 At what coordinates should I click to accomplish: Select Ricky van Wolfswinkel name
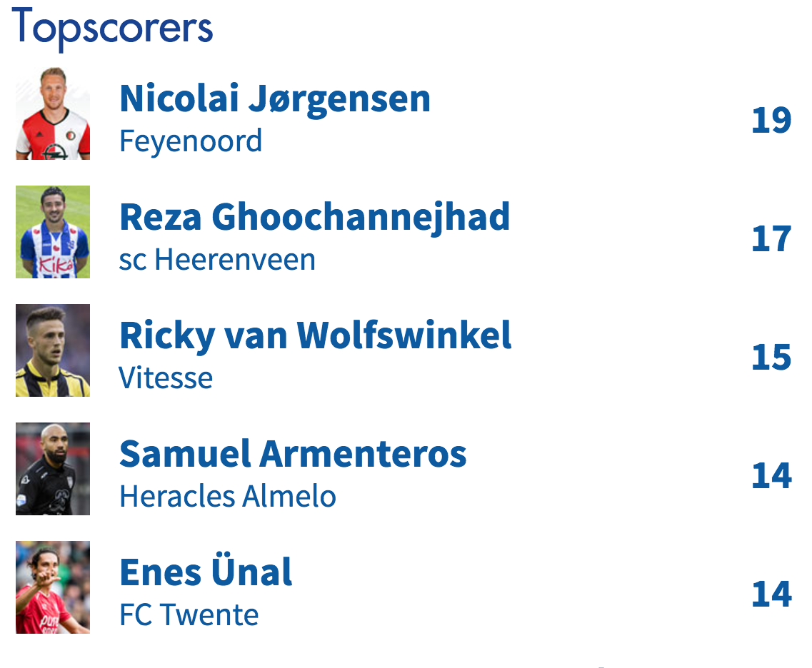click(x=315, y=335)
